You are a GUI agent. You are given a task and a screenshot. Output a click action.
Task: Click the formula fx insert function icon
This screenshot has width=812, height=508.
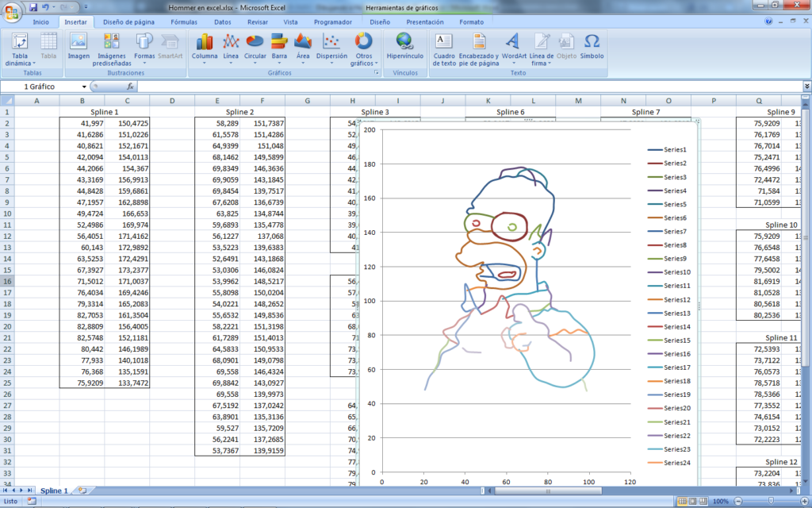click(x=130, y=87)
